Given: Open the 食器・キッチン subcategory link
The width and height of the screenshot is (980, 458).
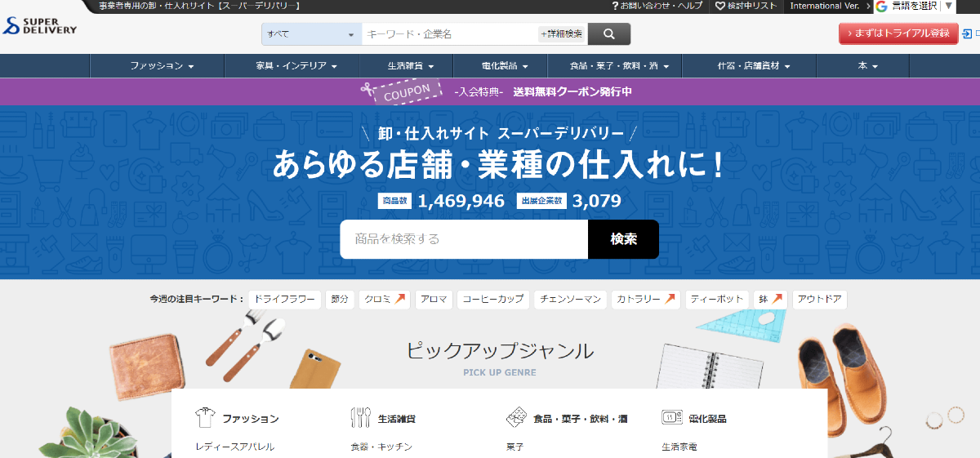Looking at the screenshot, I should tap(381, 447).
